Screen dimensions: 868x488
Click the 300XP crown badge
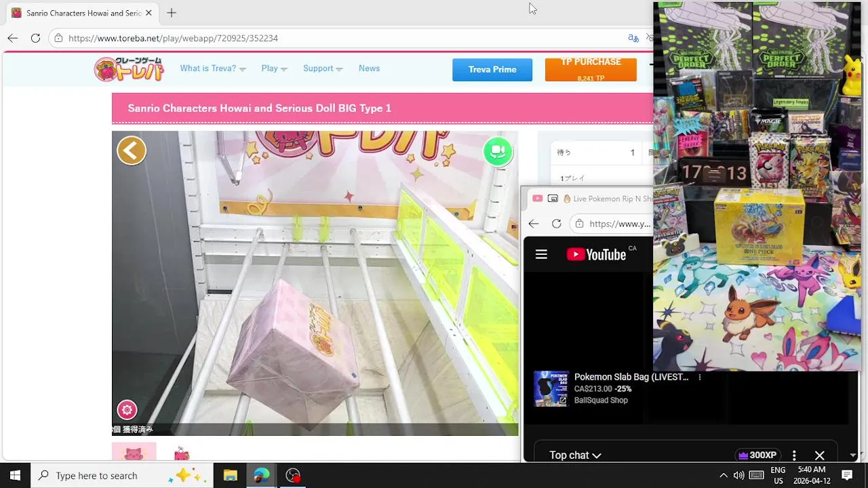[x=757, y=455]
